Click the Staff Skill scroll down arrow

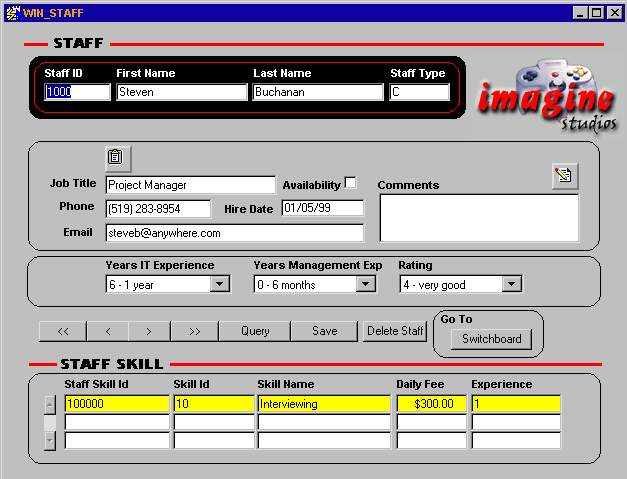coord(50,440)
